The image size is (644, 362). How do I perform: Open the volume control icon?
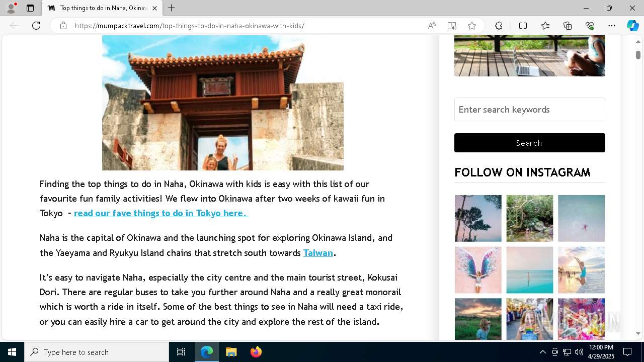(579, 352)
